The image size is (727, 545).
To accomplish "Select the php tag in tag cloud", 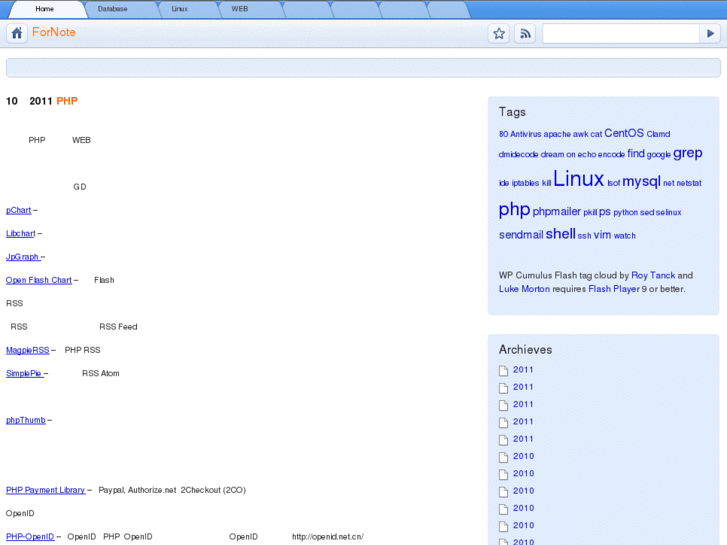I will coord(514,210).
